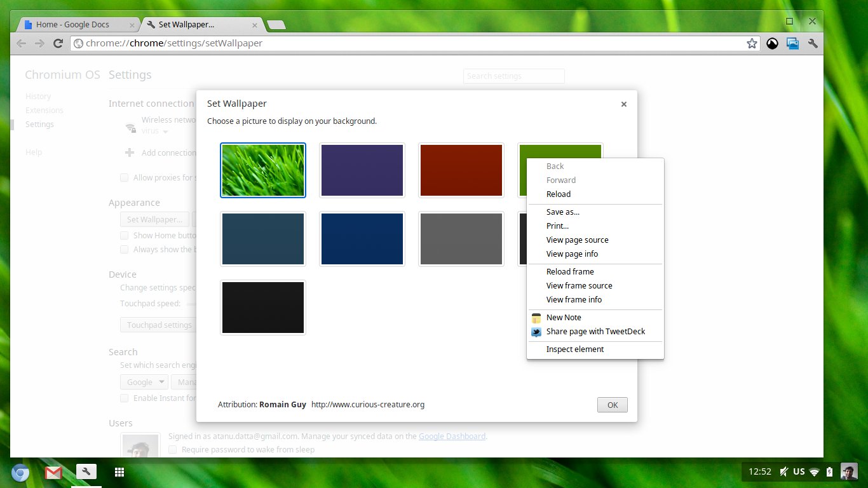Launch Gmail from the shelf
This screenshot has height=488, width=868.
[53, 472]
